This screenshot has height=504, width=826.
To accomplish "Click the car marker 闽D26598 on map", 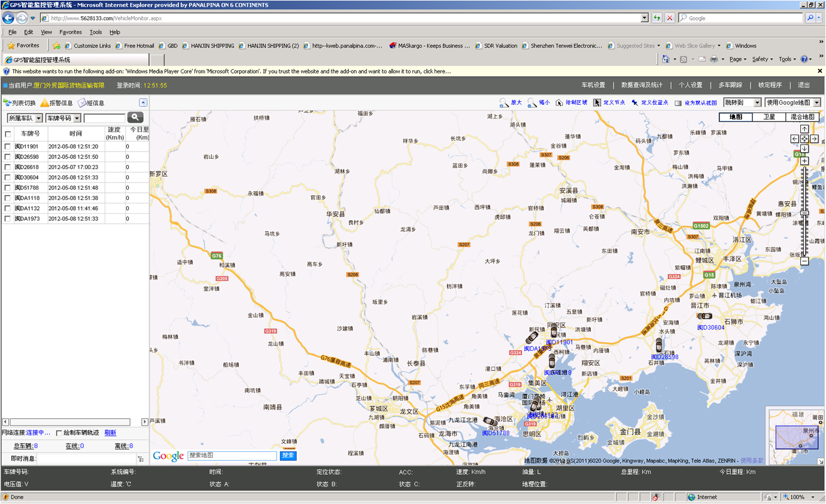I will pos(659,345).
